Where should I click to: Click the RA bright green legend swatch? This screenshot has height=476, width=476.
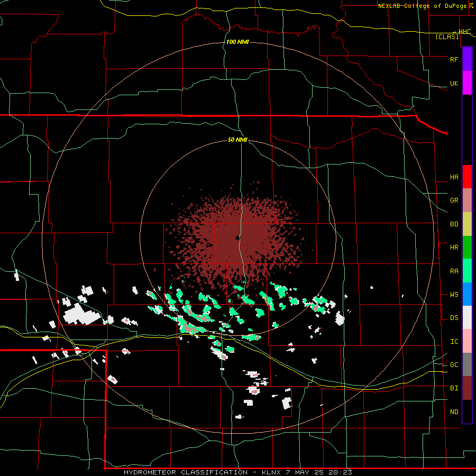[467, 271]
